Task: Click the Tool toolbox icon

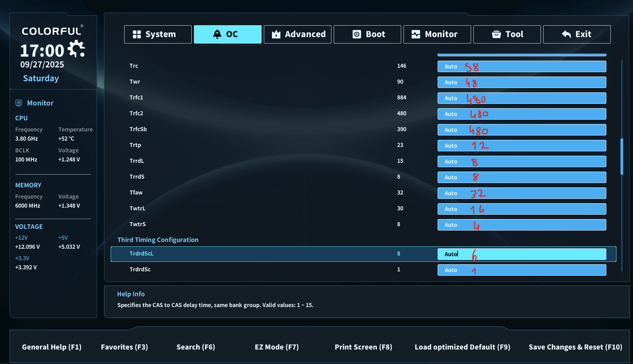Action: (x=496, y=34)
